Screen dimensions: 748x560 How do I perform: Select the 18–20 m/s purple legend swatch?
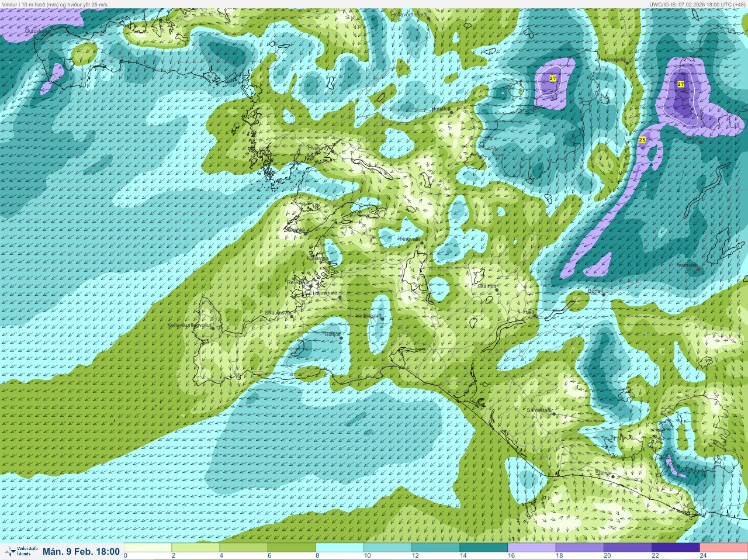(579, 548)
